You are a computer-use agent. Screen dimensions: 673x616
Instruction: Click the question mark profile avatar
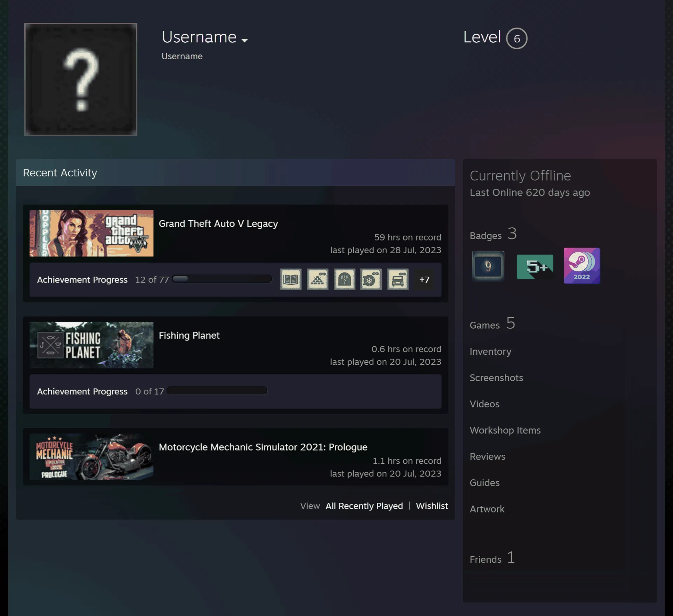81,79
